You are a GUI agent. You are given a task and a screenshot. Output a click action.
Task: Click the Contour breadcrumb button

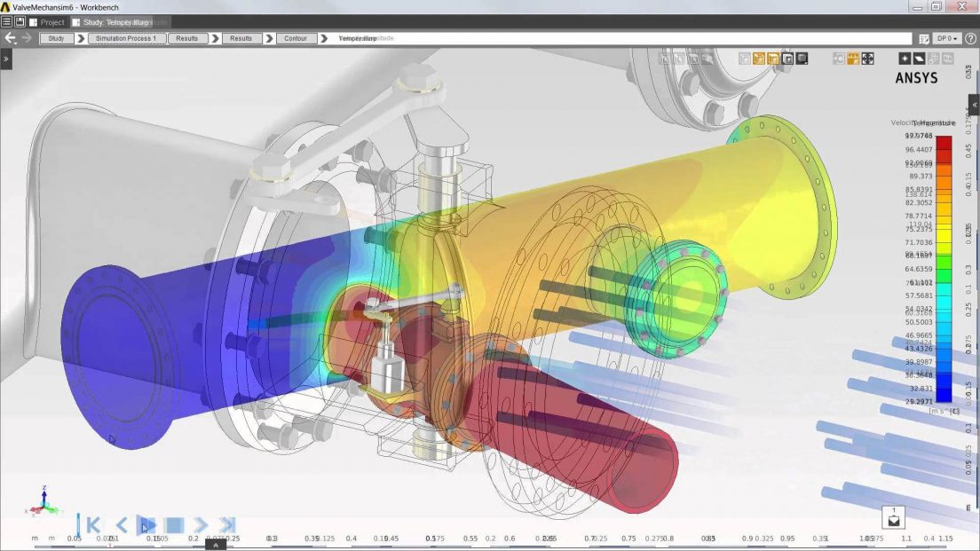pos(296,38)
